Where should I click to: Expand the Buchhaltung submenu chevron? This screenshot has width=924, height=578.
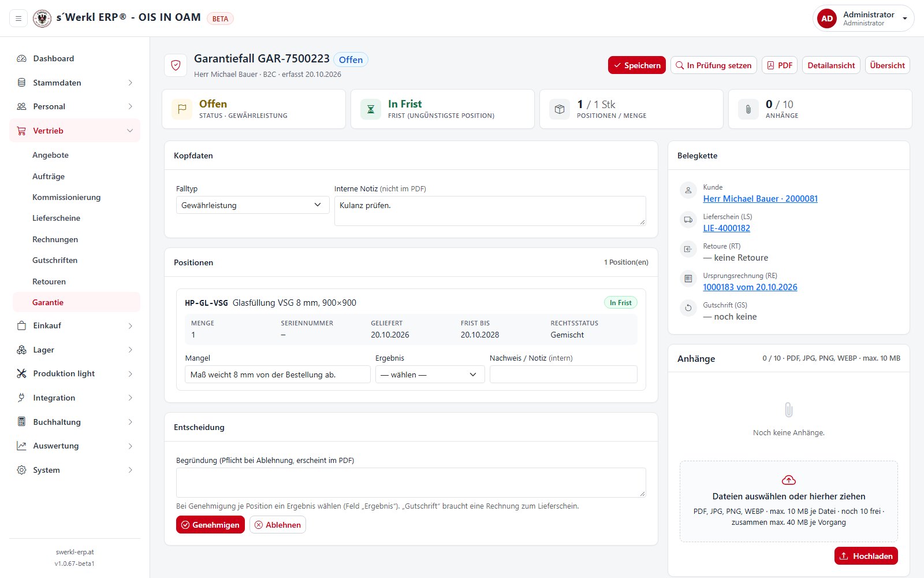[x=130, y=422]
